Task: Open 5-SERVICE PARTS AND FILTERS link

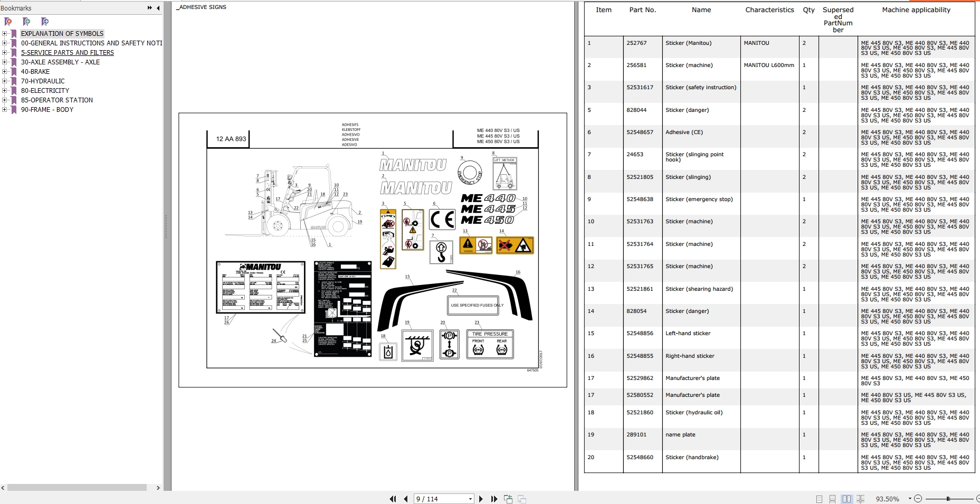Action: click(67, 53)
